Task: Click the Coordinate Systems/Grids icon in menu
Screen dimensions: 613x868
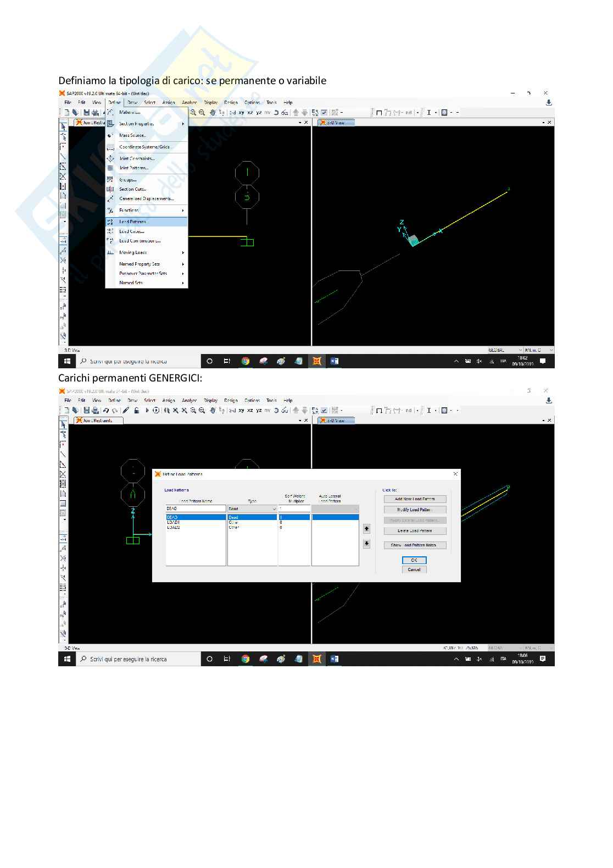Action: click(x=110, y=147)
